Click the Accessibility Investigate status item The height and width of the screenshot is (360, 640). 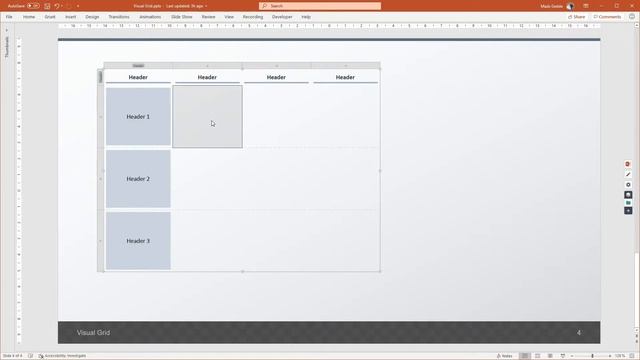[62, 356]
